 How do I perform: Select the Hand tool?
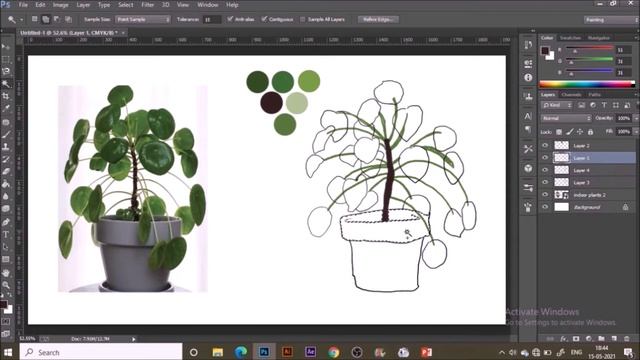point(6,272)
